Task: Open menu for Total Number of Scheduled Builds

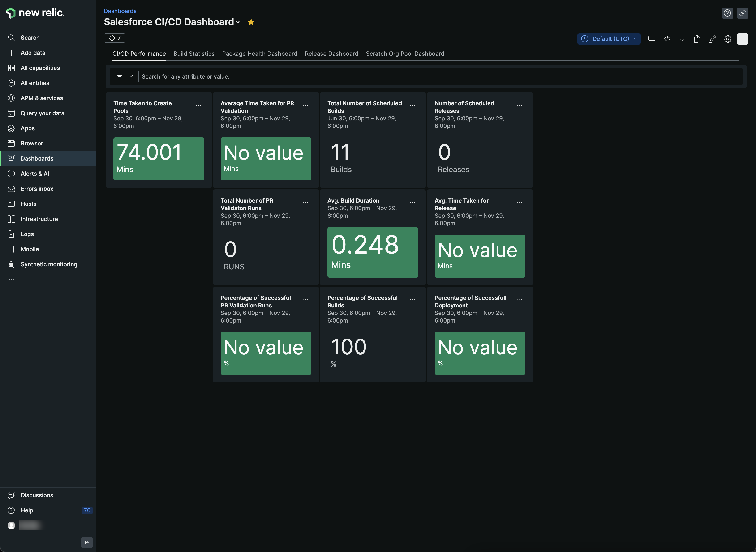Action: (412, 105)
